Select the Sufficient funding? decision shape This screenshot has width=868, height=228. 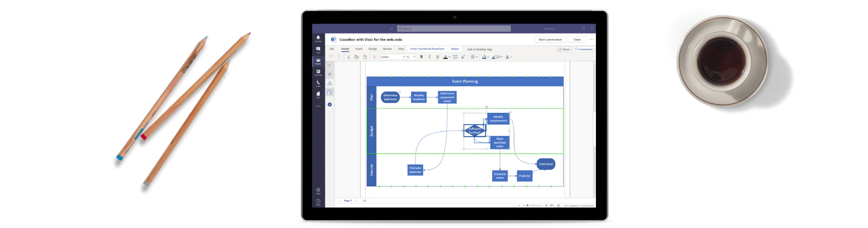[474, 130]
